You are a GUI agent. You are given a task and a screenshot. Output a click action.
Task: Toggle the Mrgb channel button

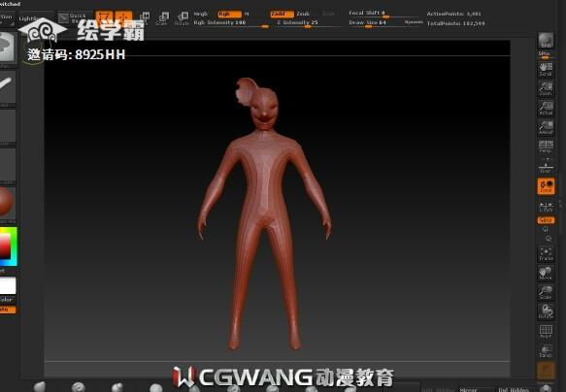click(201, 14)
